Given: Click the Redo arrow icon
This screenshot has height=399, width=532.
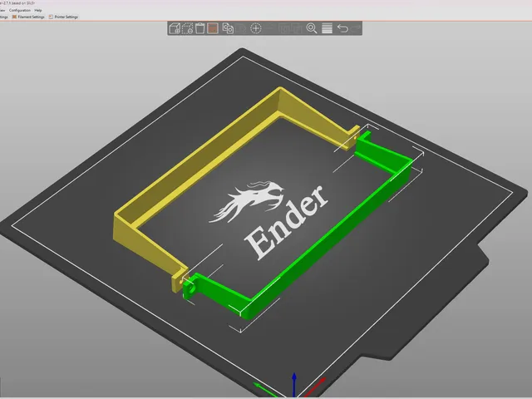Looking at the screenshot, I should (x=355, y=28).
